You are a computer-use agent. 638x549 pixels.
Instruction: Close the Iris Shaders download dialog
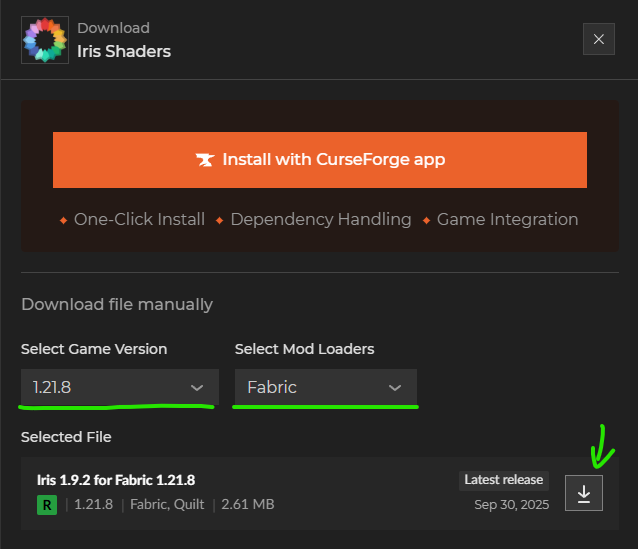pyautogui.click(x=598, y=39)
